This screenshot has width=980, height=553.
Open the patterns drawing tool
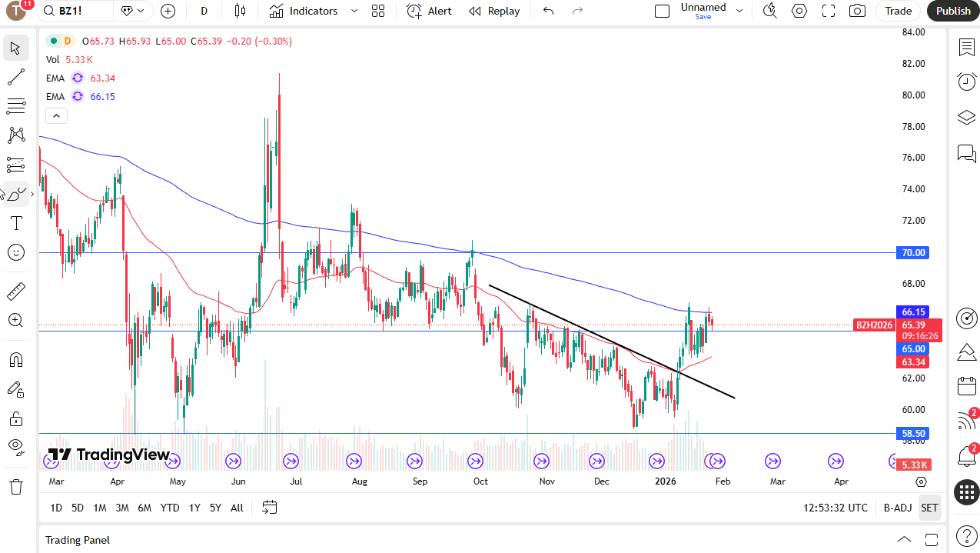click(15, 135)
